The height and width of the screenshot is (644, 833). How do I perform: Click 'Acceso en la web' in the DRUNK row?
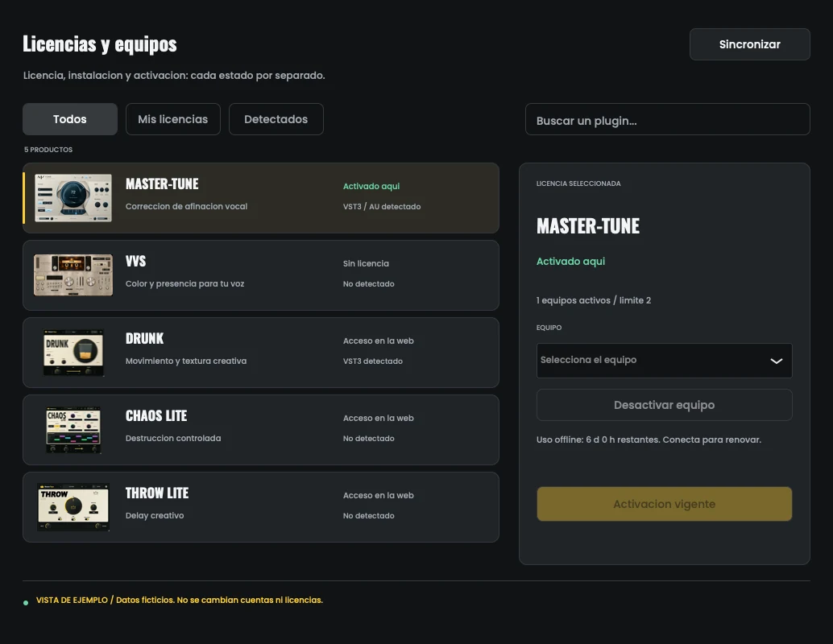tap(379, 341)
